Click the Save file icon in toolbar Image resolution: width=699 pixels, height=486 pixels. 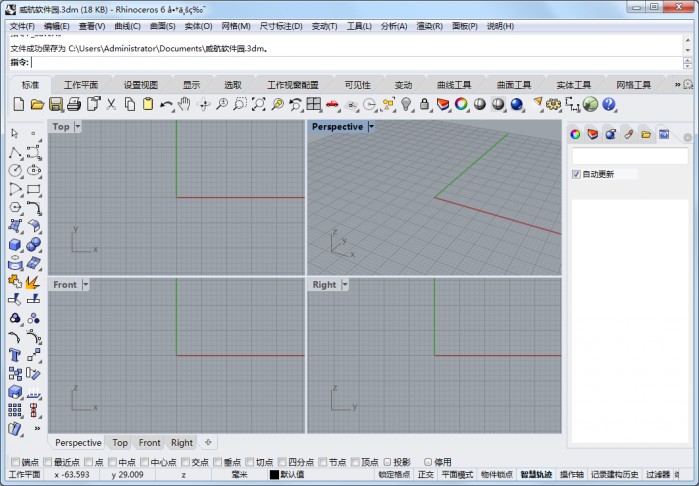55,104
